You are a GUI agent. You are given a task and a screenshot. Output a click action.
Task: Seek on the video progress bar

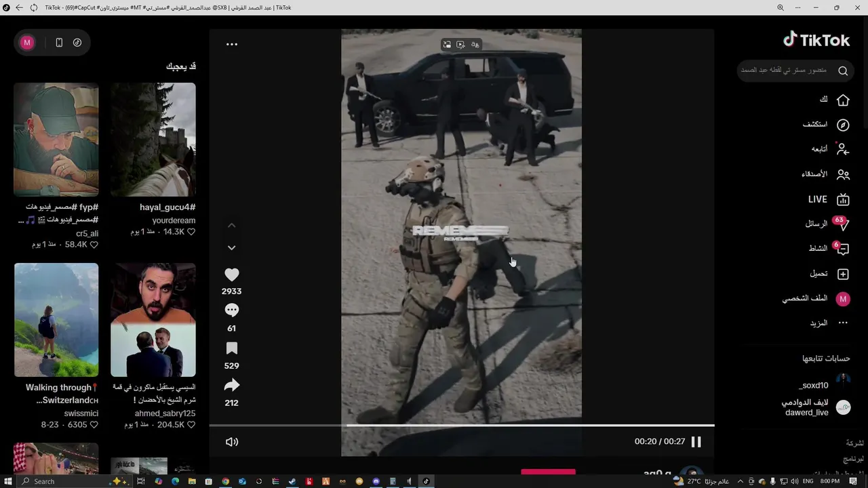pos(462,426)
